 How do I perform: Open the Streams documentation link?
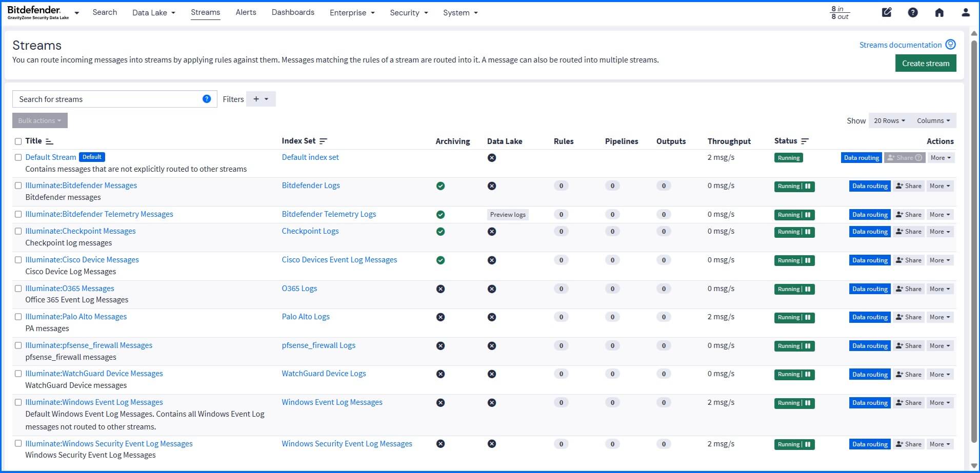(901, 45)
